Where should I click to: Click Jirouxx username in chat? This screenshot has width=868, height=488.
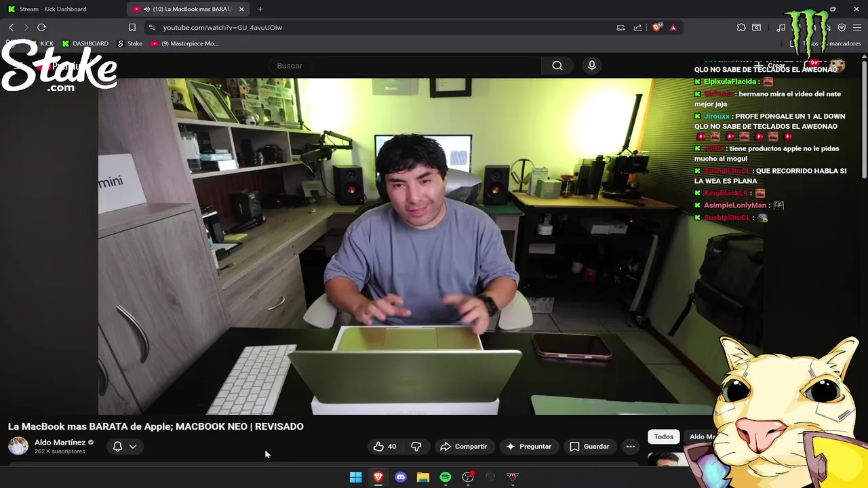point(717,116)
